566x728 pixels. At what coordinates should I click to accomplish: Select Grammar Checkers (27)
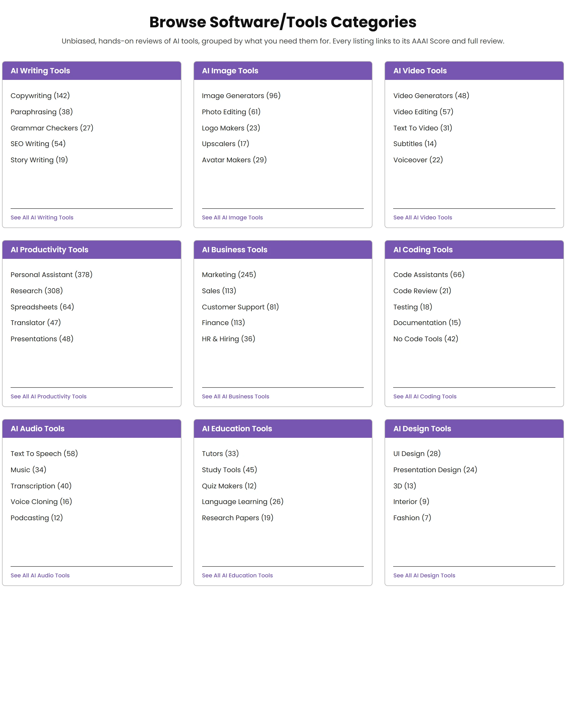pyautogui.click(x=52, y=128)
